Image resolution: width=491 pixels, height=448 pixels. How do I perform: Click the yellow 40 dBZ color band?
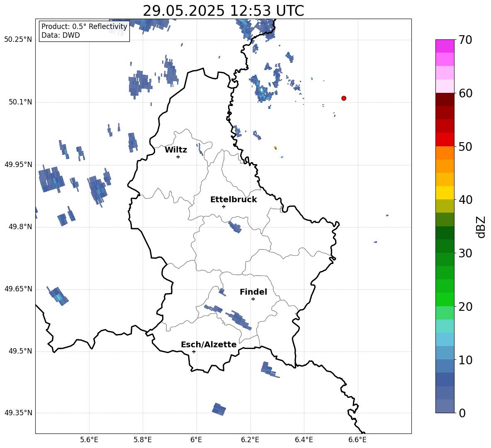point(445,193)
